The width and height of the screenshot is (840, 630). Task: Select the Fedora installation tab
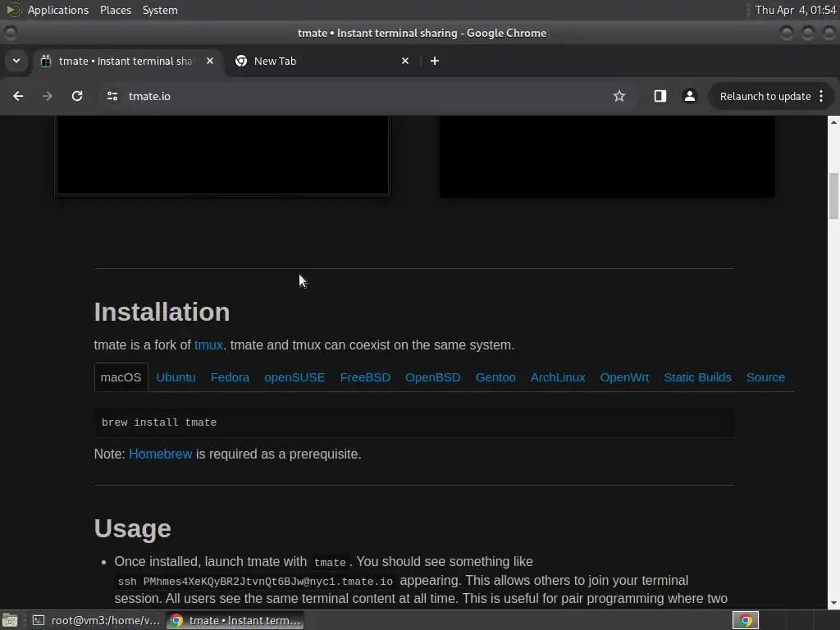coord(230,377)
